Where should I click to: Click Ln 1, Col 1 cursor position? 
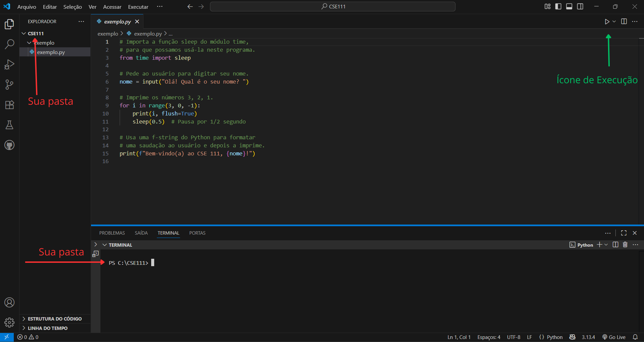coord(459,337)
